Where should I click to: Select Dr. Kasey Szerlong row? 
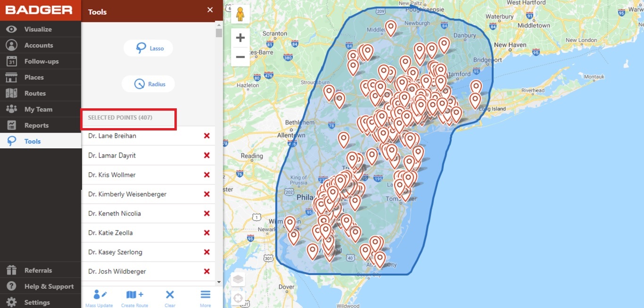149,252
